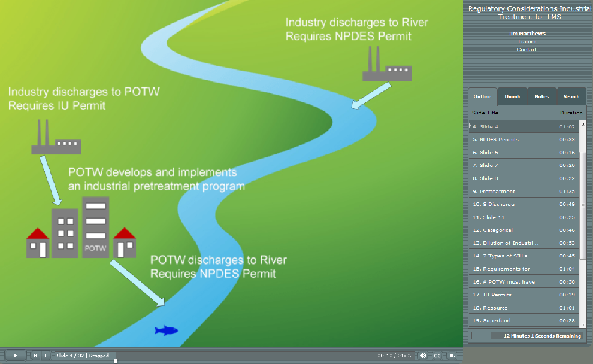Click the fullscreen display icon
The image size is (593, 364).
pyautogui.click(x=452, y=355)
